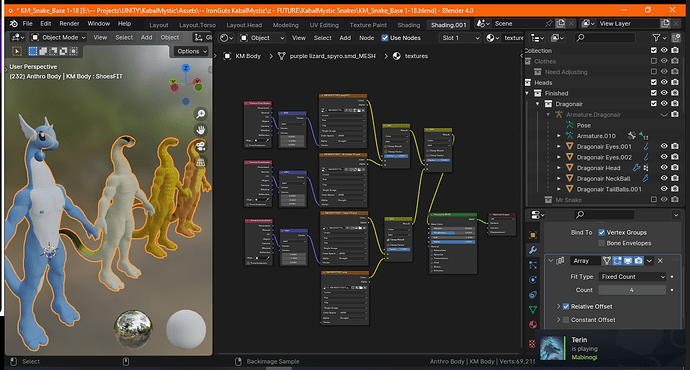The image size is (690, 370).
Task: Open the Render menu
Action: [70, 24]
